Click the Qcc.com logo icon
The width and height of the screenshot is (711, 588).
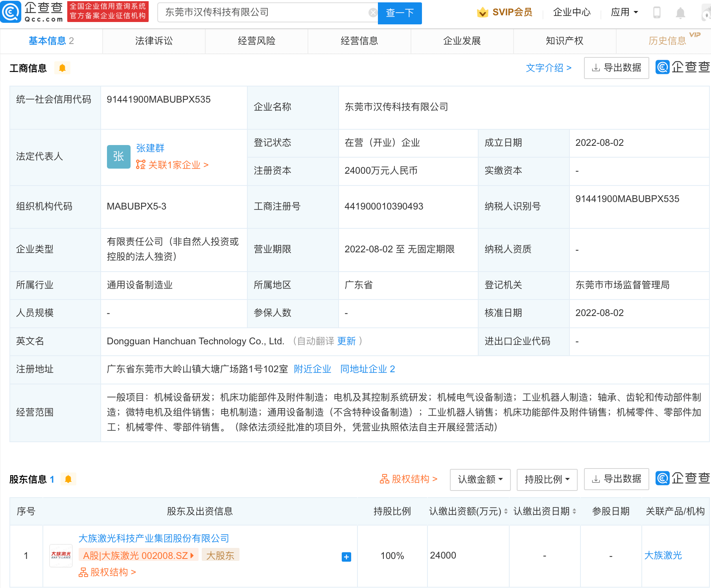11,12
